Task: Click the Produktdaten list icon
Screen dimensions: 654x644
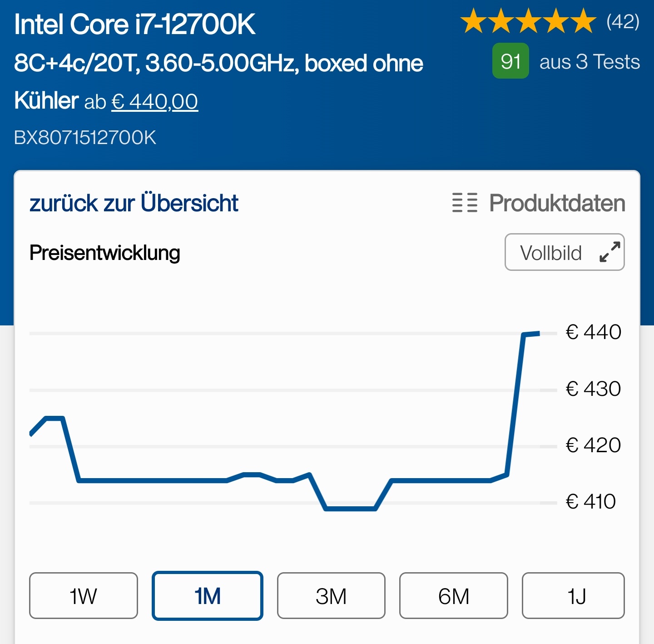Action: coord(465,203)
